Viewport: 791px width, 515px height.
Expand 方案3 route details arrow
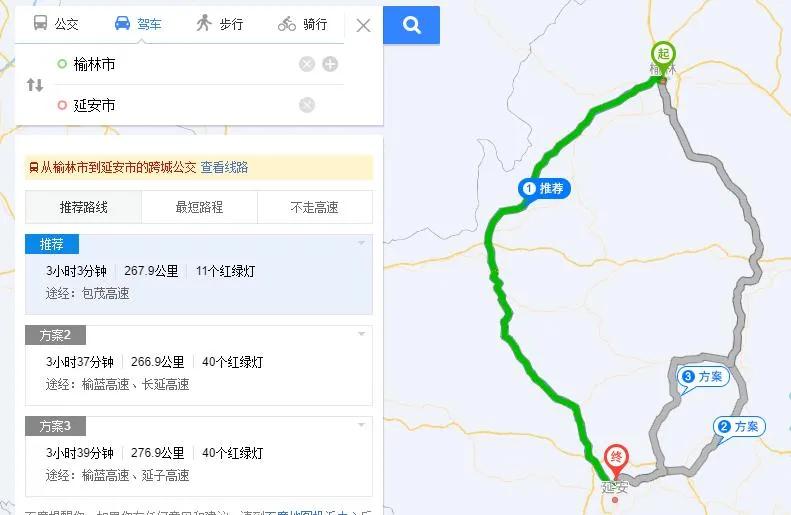pyautogui.click(x=361, y=425)
